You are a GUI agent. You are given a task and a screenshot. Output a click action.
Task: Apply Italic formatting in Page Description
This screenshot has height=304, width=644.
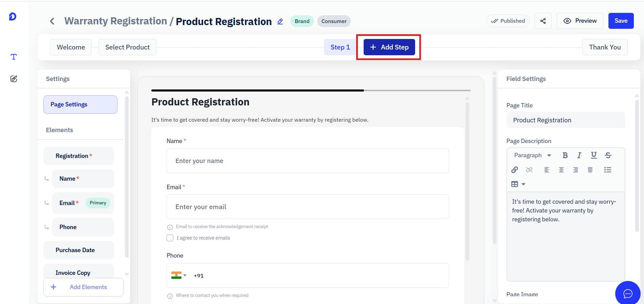(x=579, y=155)
